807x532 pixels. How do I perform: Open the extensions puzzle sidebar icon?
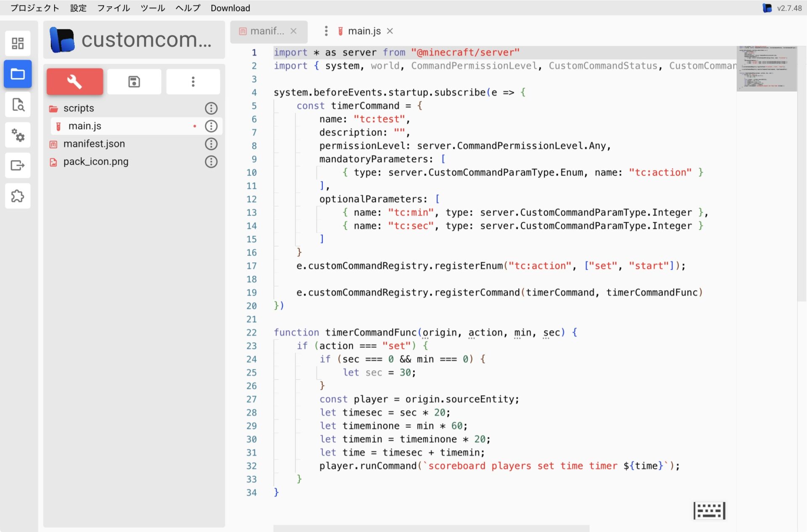click(x=18, y=196)
